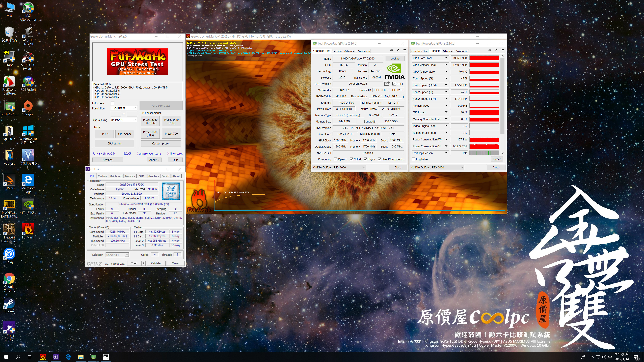The width and height of the screenshot is (644, 362).
Task: Click BIOS export share icon in GPU-Z
Action: click(x=387, y=83)
